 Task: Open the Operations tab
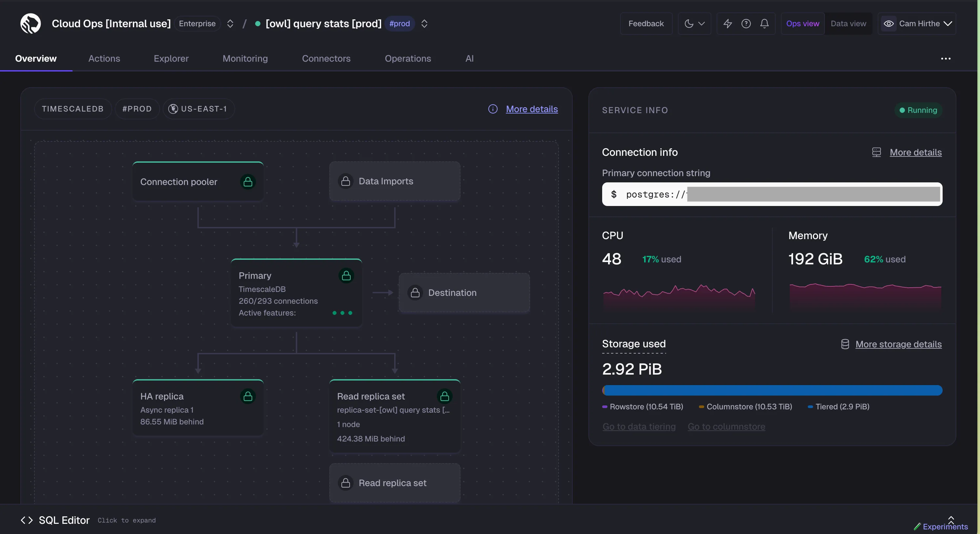tap(407, 59)
